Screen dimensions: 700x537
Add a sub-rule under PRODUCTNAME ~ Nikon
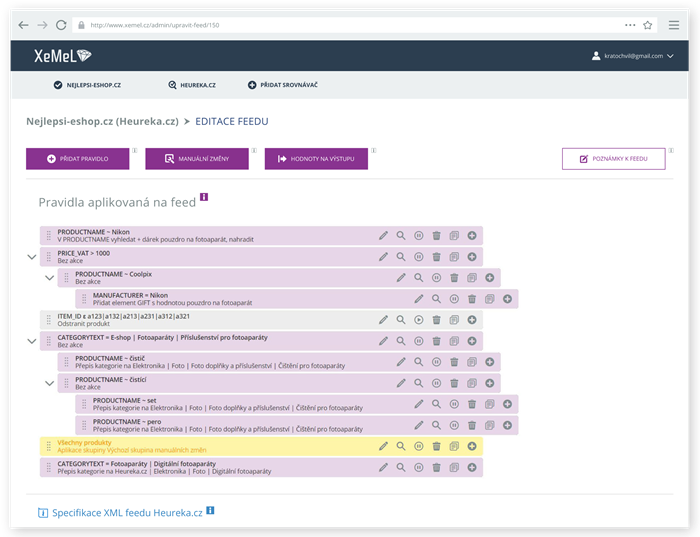pos(472,236)
